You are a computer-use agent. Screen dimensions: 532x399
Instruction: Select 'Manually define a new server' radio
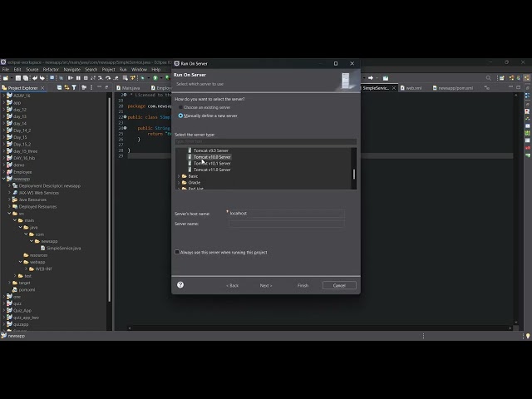[180, 116]
